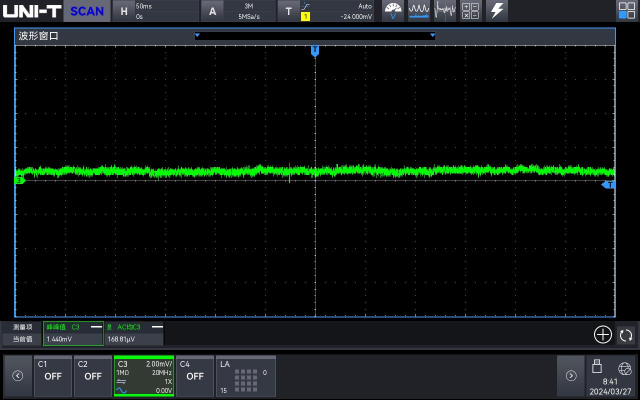Click the right arrow to scroll channels
The width and height of the screenshot is (640, 400).
tap(571, 376)
